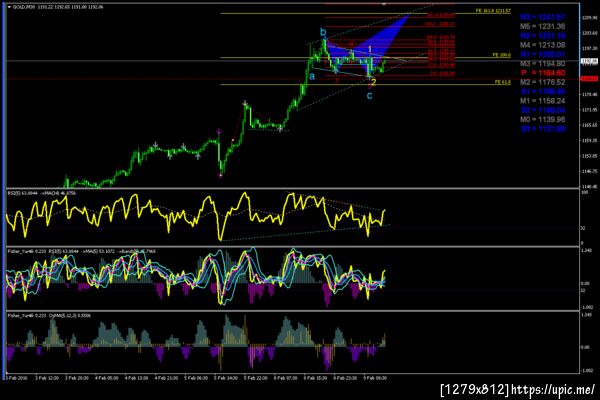The height and width of the screenshot is (400, 600).
Task: Click the FE 61.8 Fibonacci expansion label
Action: pos(502,82)
